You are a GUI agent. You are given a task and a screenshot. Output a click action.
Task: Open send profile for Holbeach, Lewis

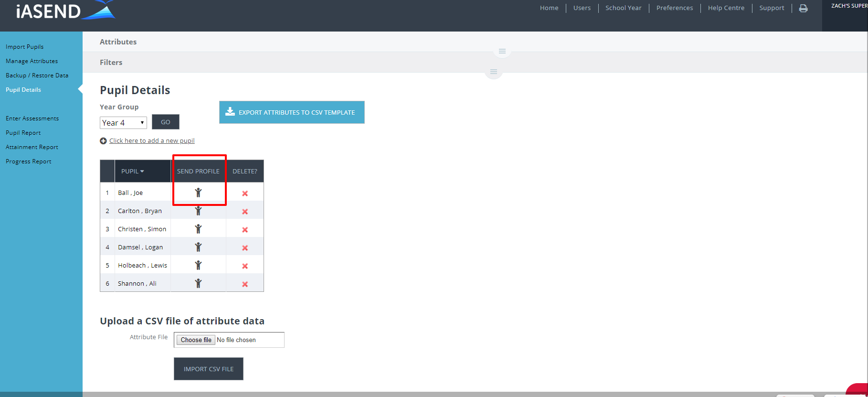point(198,265)
